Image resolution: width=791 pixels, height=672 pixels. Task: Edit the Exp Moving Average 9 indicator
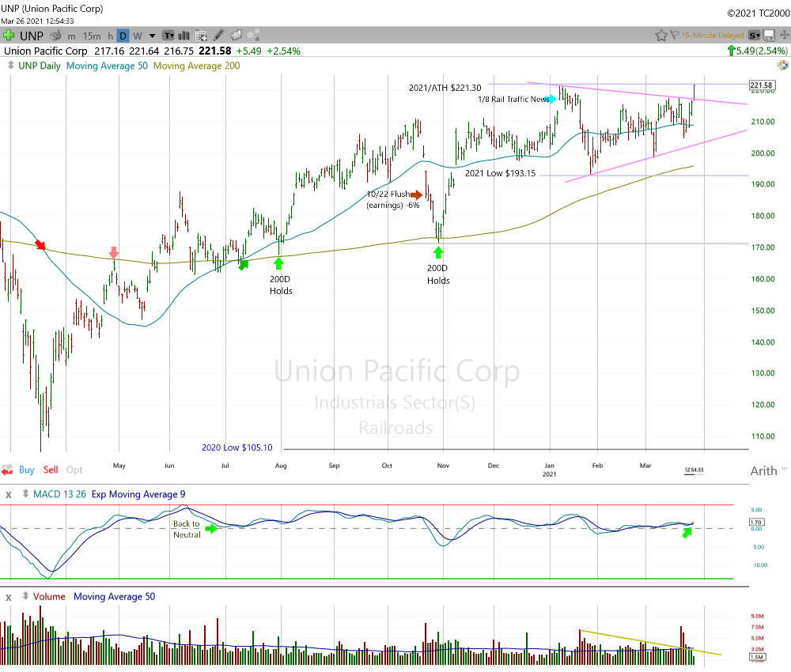coord(138,494)
